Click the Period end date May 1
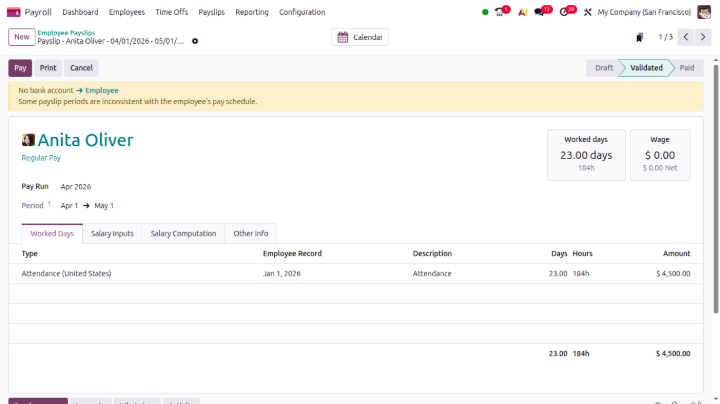Viewport: 720px width, 404px height. click(x=104, y=206)
